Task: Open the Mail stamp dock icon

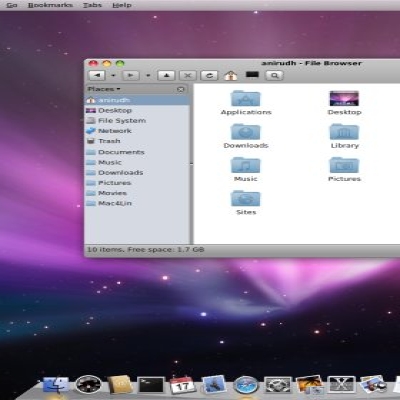Action: tap(214, 385)
